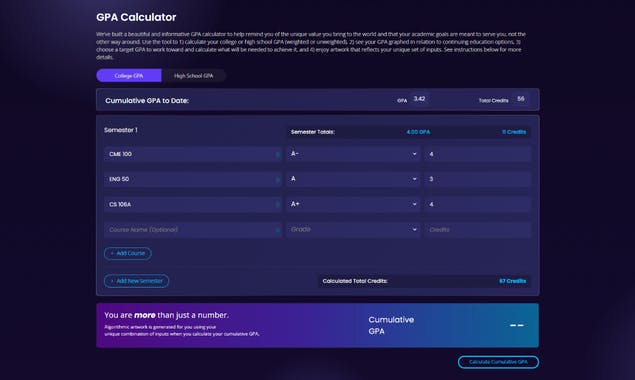This screenshot has height=380, width=635.
Task: Click the credits field for CS 106A
Action: click(x=477, y=204)
